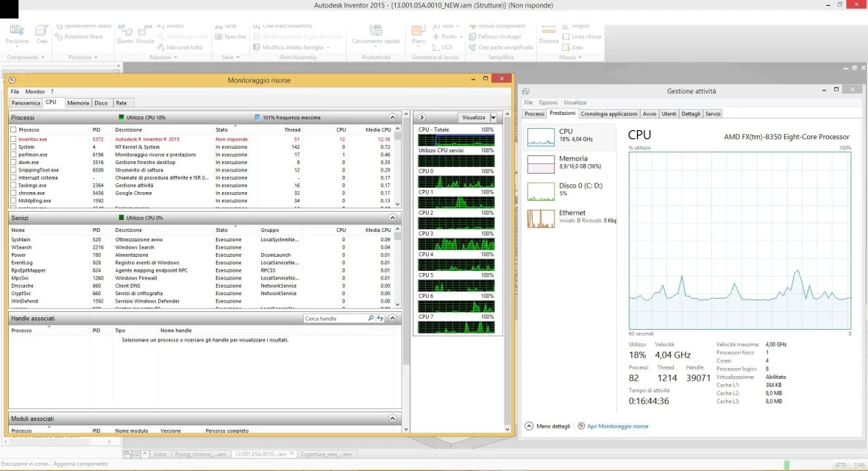The height and width of the screenshot is (471, 868).
Task: Check the chrome.exe process checkbox
Action: pyautogui.click(x=13, y=193)
